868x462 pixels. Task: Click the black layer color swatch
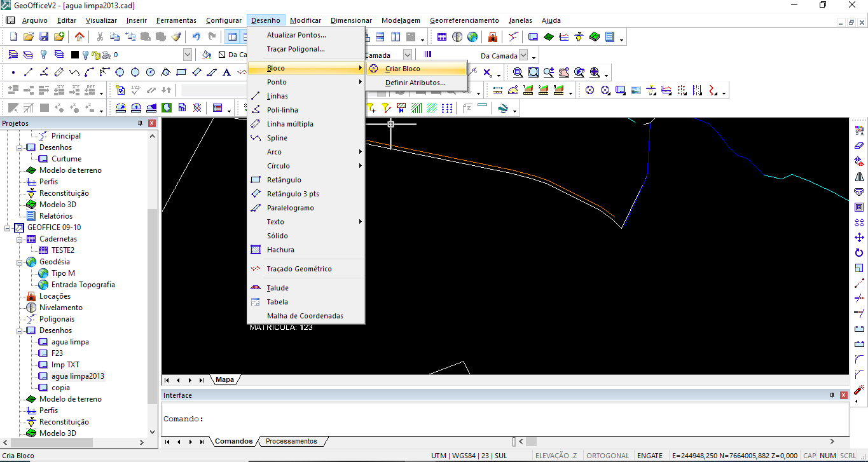point(75,55)
